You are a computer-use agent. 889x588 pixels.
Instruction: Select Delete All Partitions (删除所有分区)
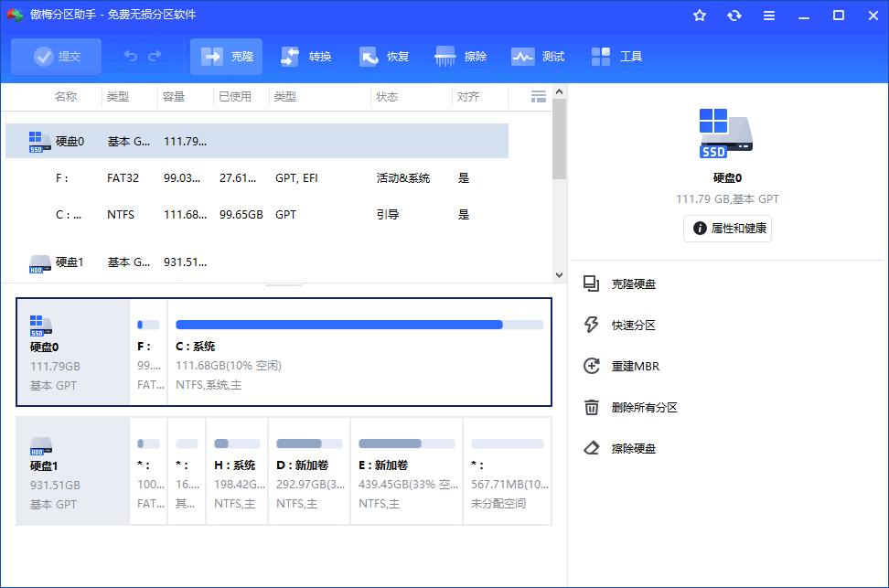coord(644,408)
